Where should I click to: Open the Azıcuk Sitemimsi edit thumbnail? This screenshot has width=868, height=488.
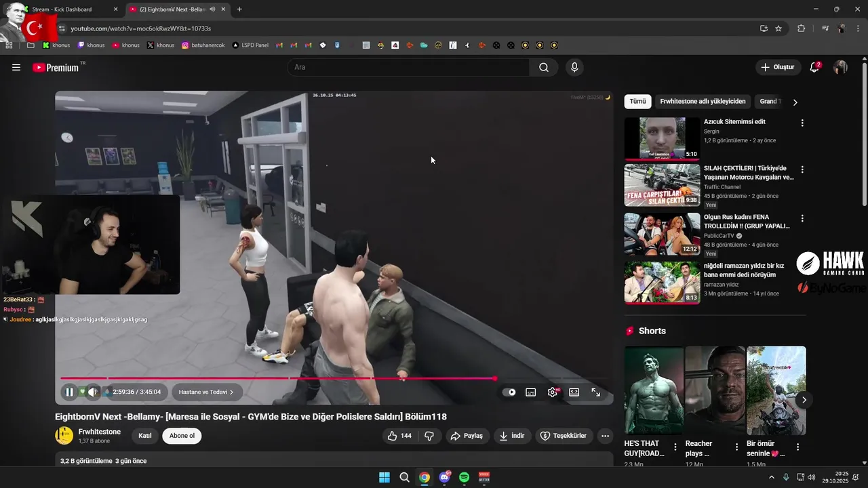coord(662,138)
